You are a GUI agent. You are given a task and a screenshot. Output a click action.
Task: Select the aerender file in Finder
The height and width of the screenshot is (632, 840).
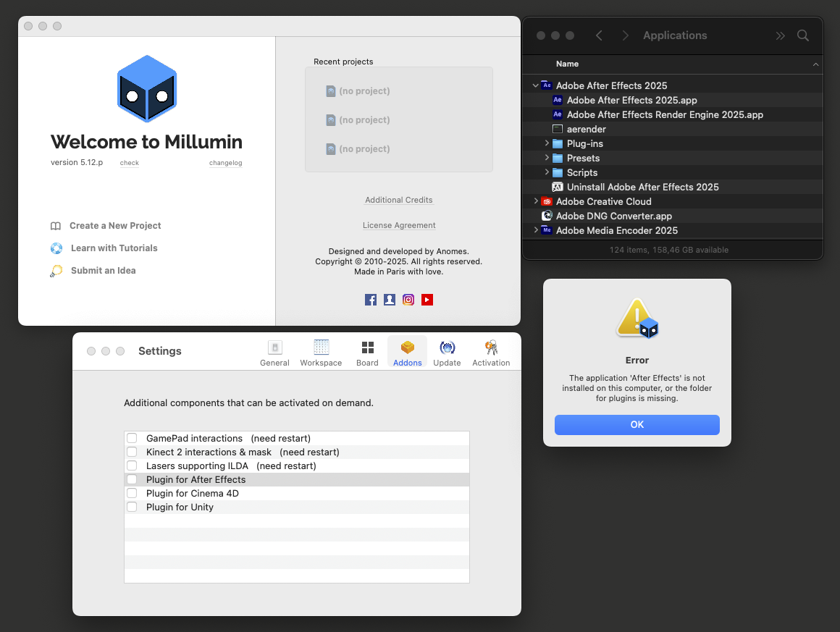586,129
